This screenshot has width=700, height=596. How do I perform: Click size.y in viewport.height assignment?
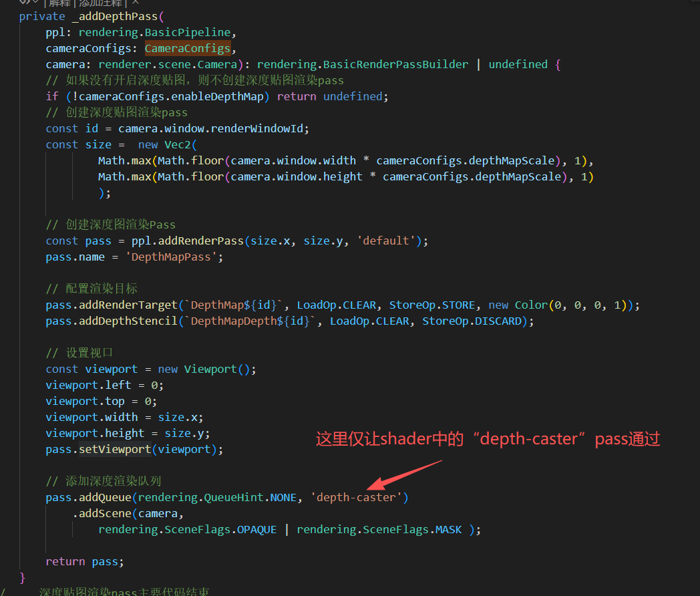(x=184, y=434)
